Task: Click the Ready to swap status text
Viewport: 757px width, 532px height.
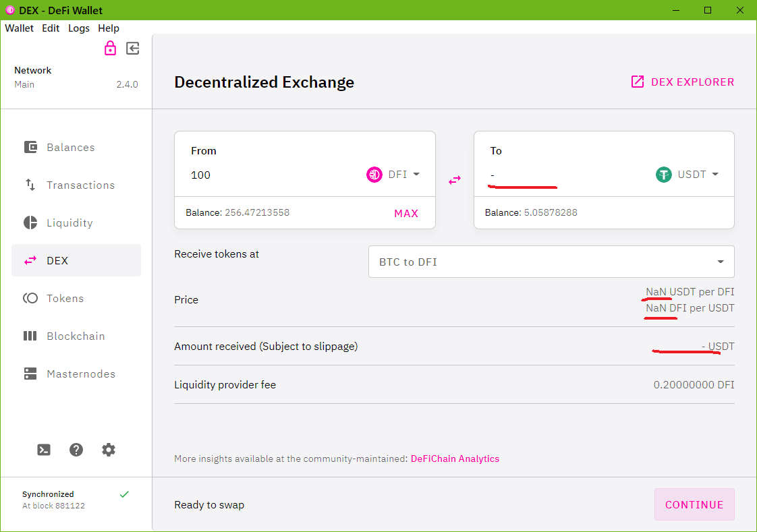Action: coord(209,504)
